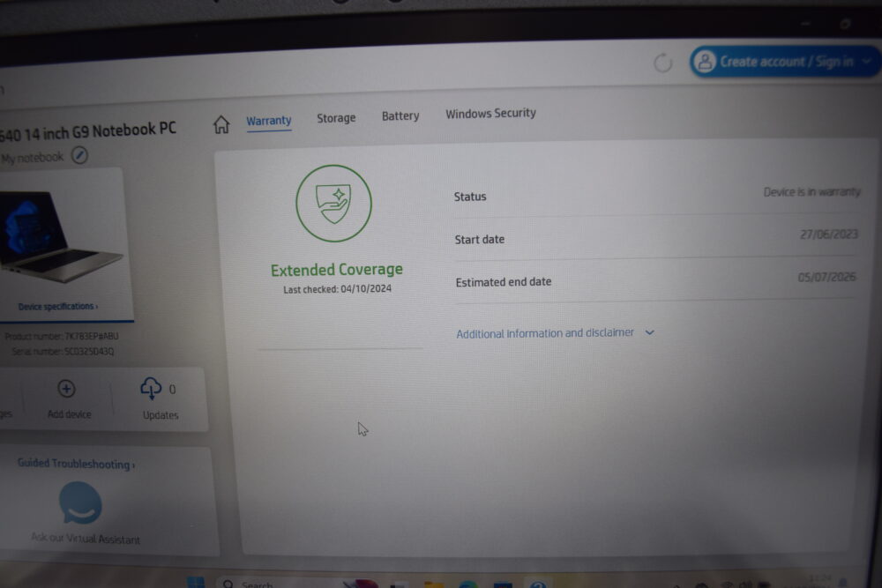Click the Updates count 0
882x588 pixels.
click(x=172, y=390)
